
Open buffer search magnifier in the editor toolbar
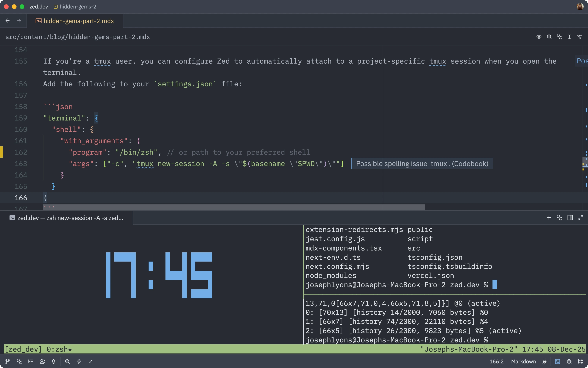pyautogui.click(x=549, y=37)
